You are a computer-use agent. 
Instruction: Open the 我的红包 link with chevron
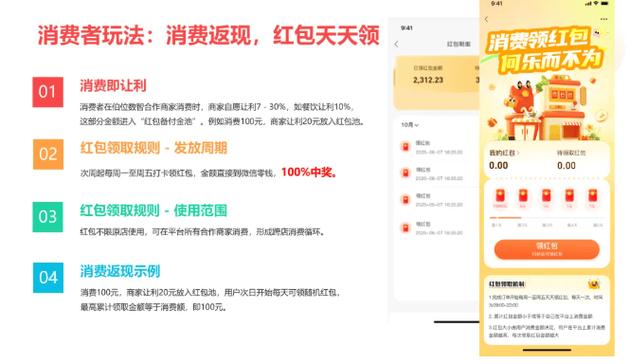pos(504,153)
